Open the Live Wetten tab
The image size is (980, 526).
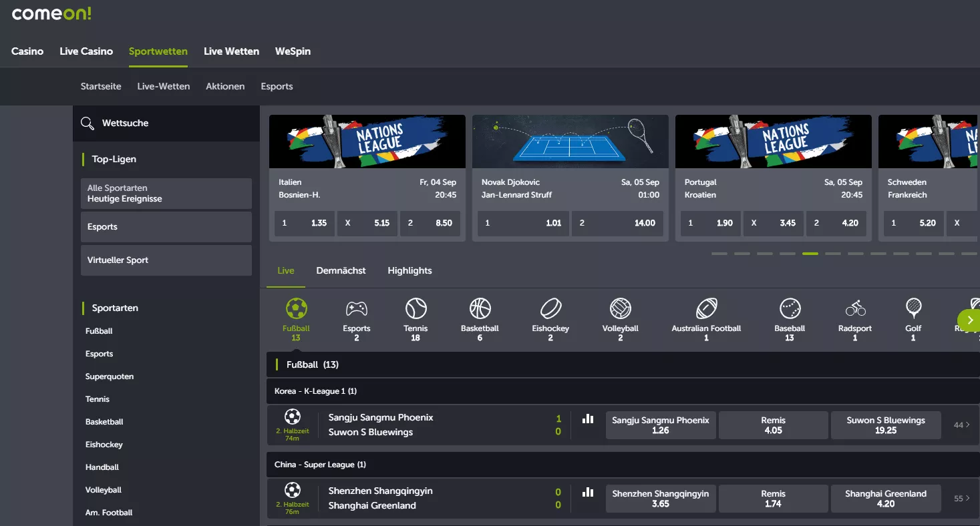(232, 51)
